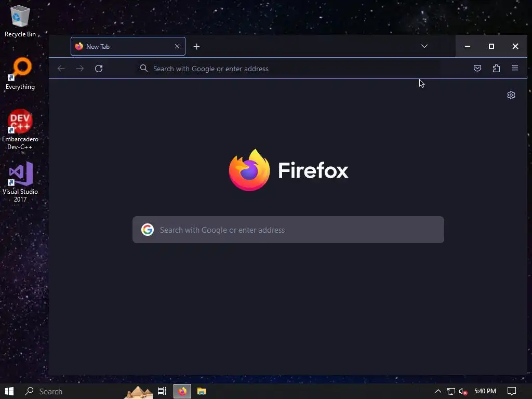The width and height of the screenshot is (532, 399).
Task: Open a new tab with the plus button
Action: click(x=196, y=46)
